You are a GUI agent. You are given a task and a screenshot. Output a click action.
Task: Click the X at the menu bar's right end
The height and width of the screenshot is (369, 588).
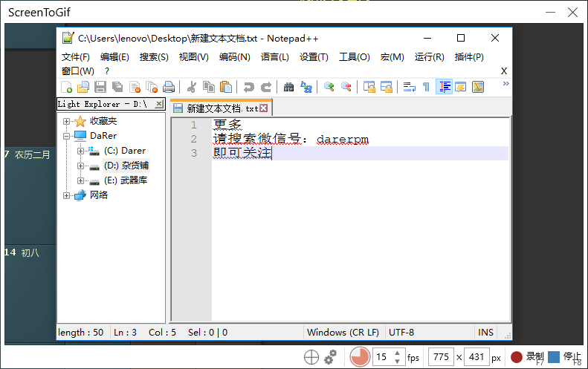pos(504,71)
